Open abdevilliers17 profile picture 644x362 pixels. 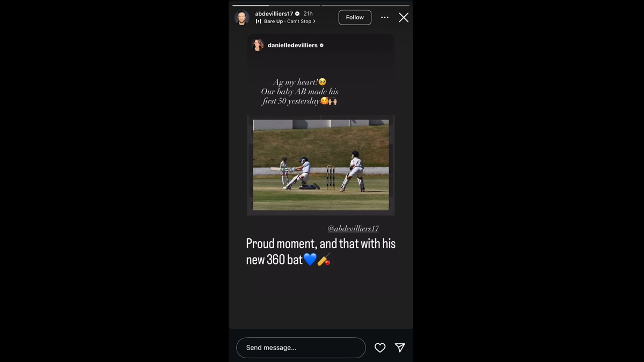point(242,18)
